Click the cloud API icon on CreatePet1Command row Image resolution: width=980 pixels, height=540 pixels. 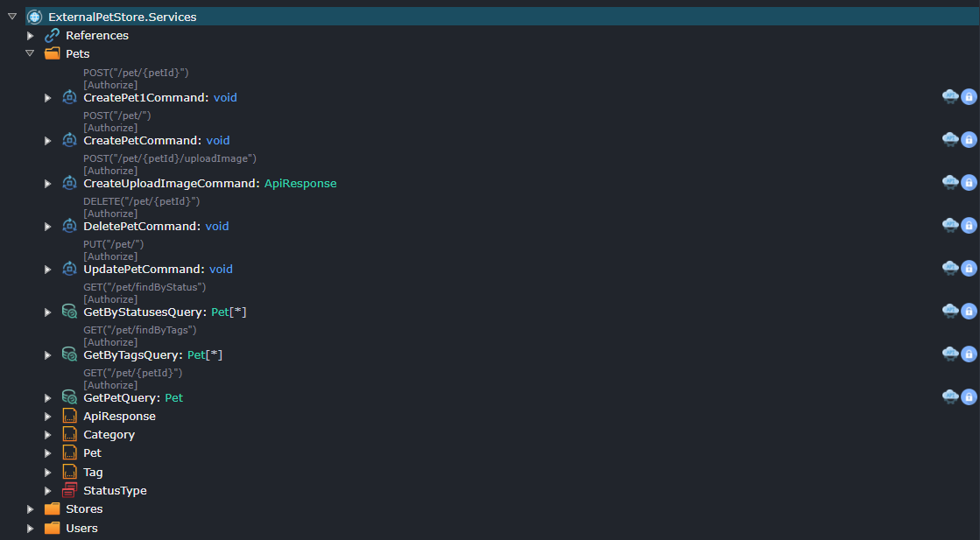(x=950, y=97)
